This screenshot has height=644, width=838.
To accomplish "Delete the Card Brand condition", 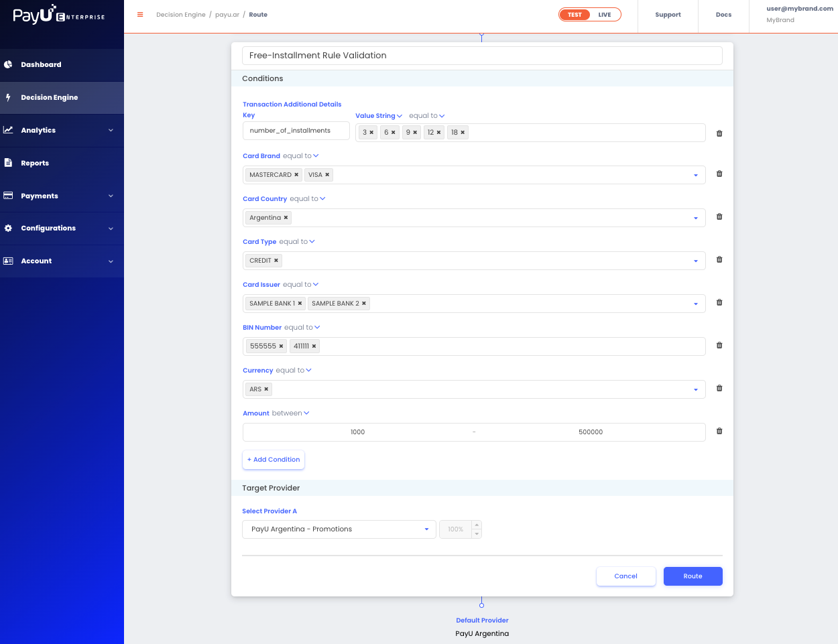I will coord(719,174).
